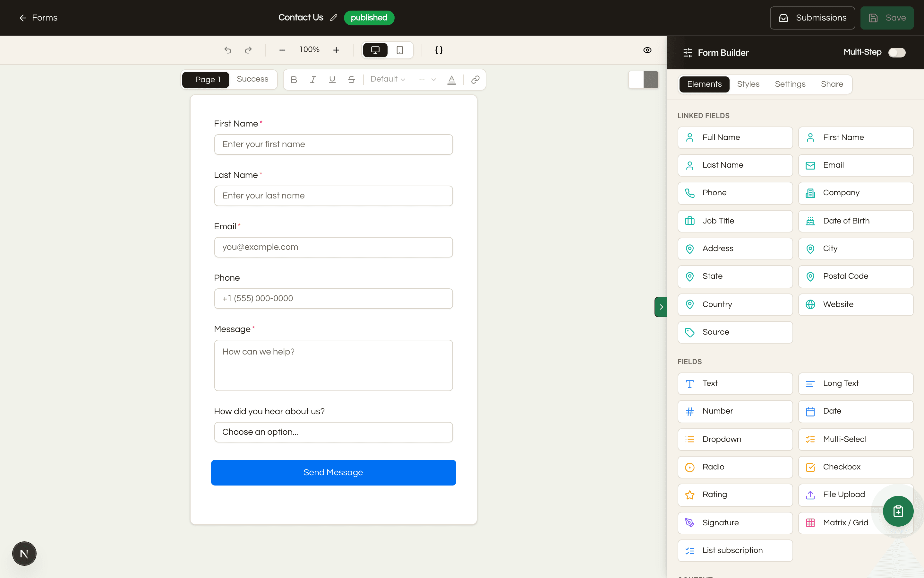This screenshot has height=578, width=924.
Task: Add the Full Name linked field
Action: [x=735, y=138]
